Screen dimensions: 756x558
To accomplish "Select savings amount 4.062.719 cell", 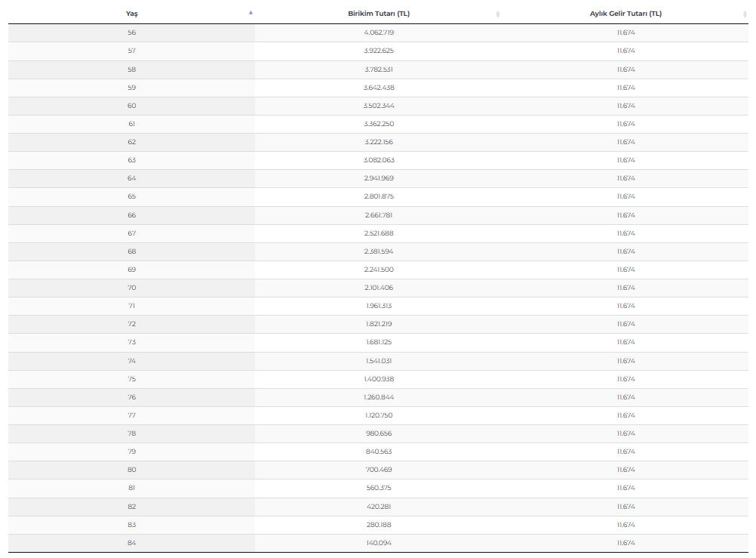I will 379,32.
